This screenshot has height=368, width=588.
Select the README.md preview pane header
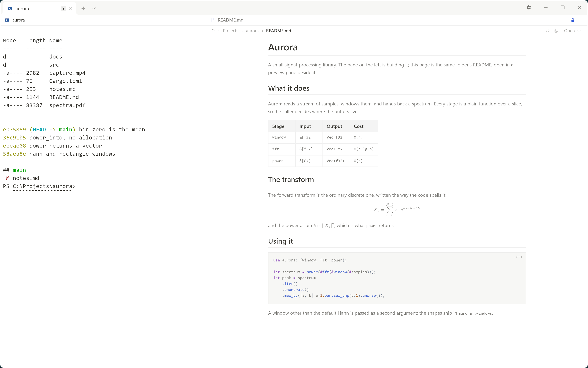tap(397, 20)
